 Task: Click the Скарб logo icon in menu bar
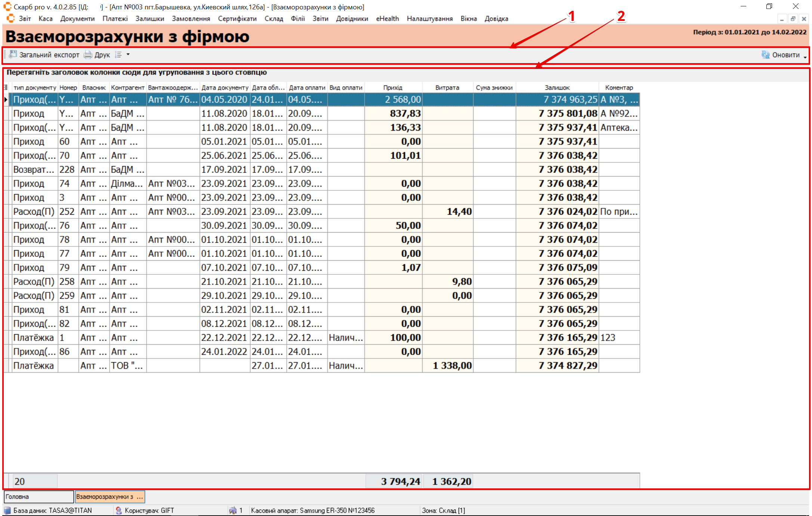coord(10,18)
